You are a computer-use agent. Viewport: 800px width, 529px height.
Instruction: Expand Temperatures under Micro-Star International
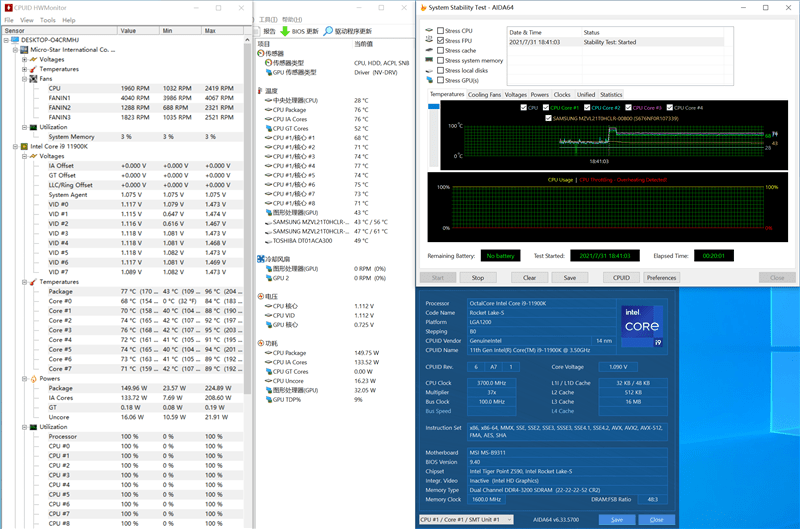[24, 69]
